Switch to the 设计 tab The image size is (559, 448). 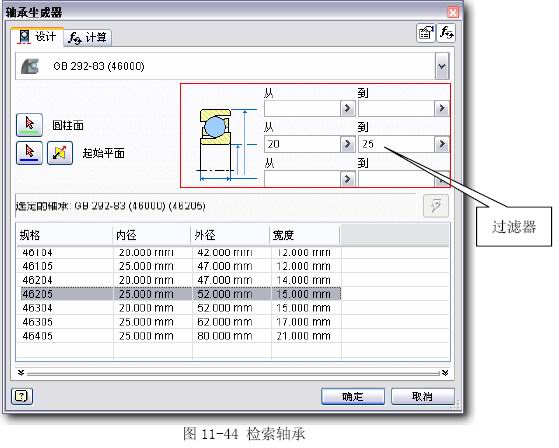37,36
